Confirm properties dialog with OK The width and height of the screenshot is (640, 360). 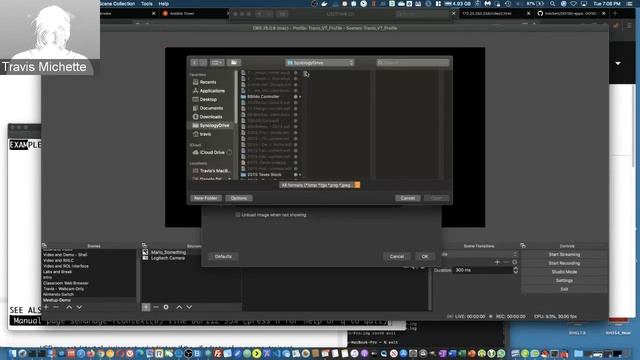425,256
